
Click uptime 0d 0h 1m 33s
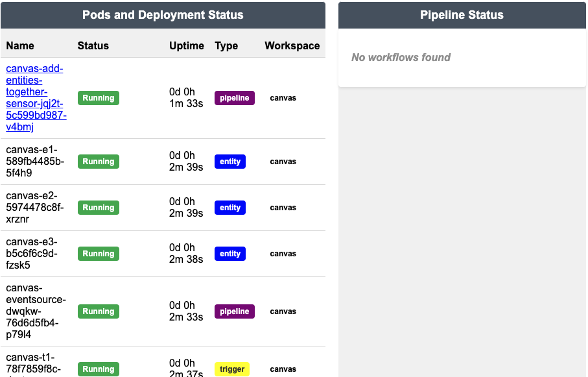pos(186,97)
